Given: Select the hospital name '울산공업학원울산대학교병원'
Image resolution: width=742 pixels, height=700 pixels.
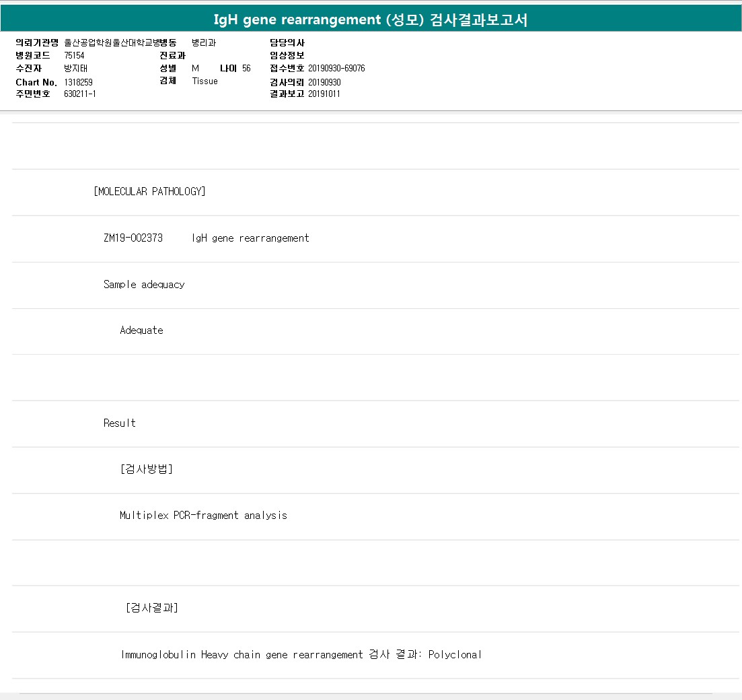Looking at the screenshot, I should [x=112, y=42].
